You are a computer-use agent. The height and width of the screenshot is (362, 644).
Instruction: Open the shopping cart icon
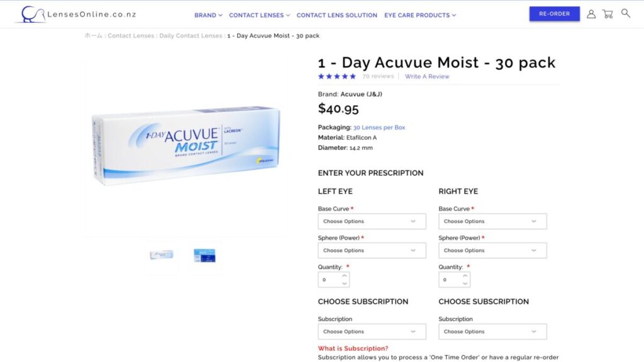point(608,13)
